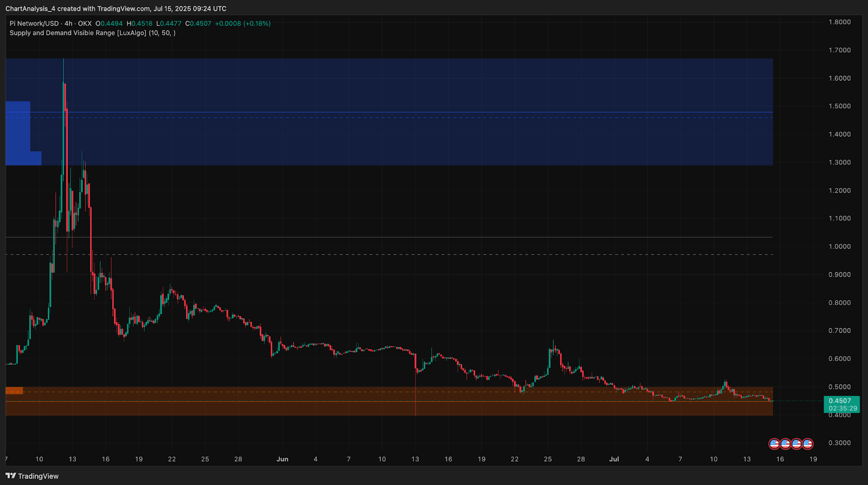This screenshot has height=485, width=868.
Task: Click the solid blue supply average line
Action: pos(389,112)
